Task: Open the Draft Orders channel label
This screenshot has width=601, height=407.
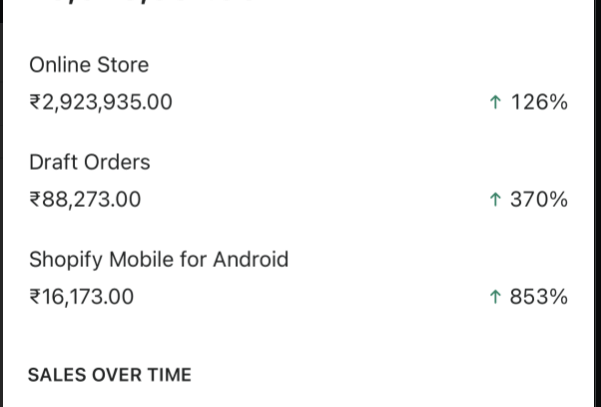Action: pyautogui.click(x=89, y=162)
